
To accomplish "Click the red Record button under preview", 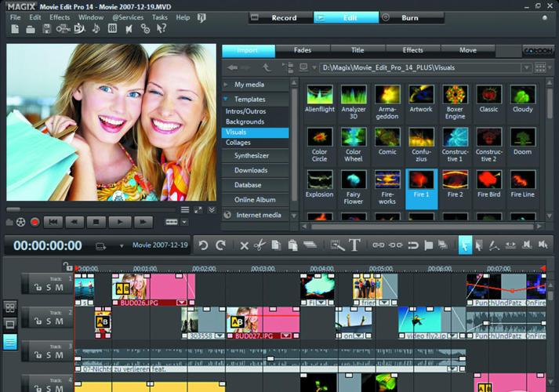I will click(34, 223).
